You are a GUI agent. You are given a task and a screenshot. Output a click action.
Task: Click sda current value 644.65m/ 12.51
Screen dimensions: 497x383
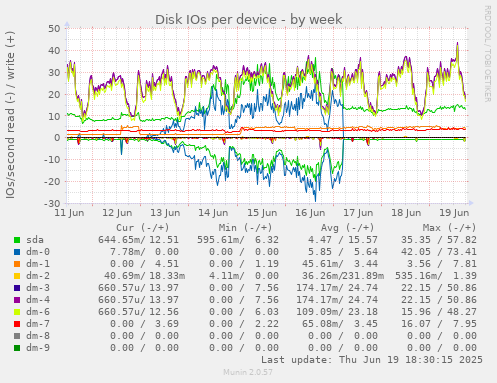click(x=138, y=240)
